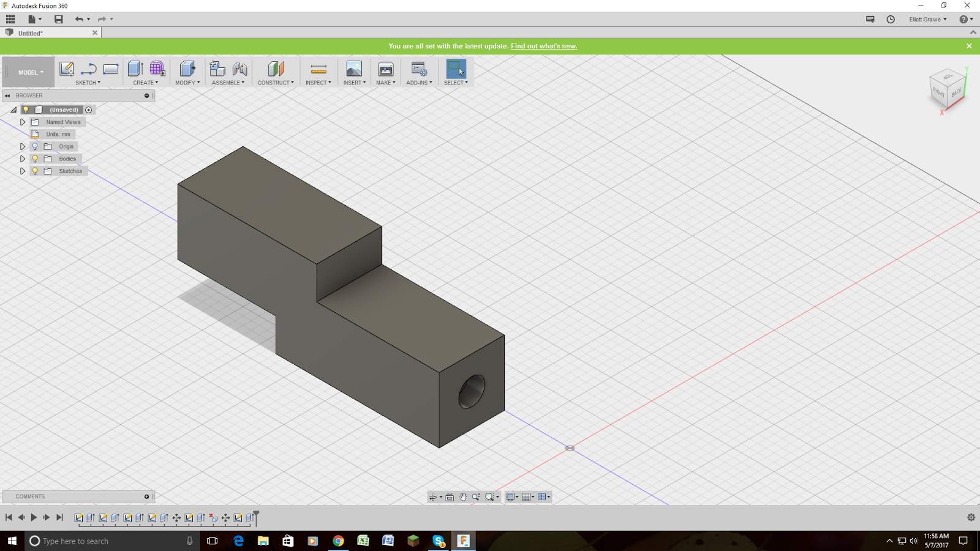Click the Look At navigation icon
Viewport: 980px width, 551px height.
pyautogui.click(x=450, y=497)
